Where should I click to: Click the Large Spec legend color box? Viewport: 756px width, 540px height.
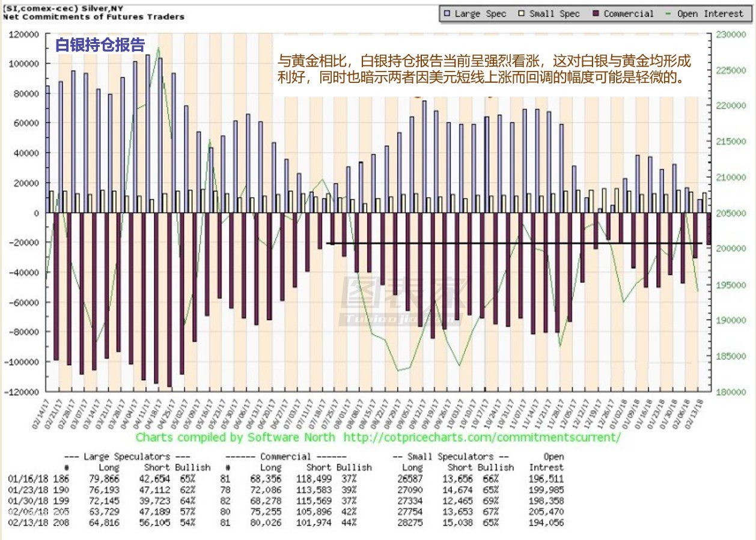447,14
